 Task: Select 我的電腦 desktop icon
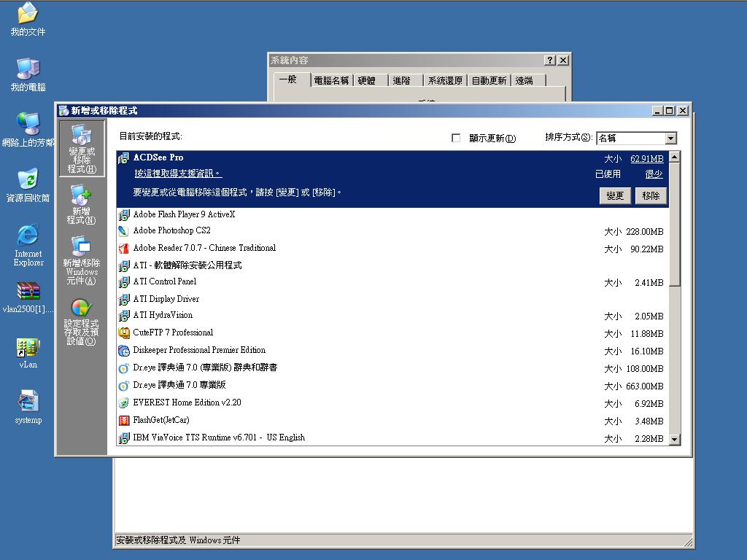coord(28,74)
